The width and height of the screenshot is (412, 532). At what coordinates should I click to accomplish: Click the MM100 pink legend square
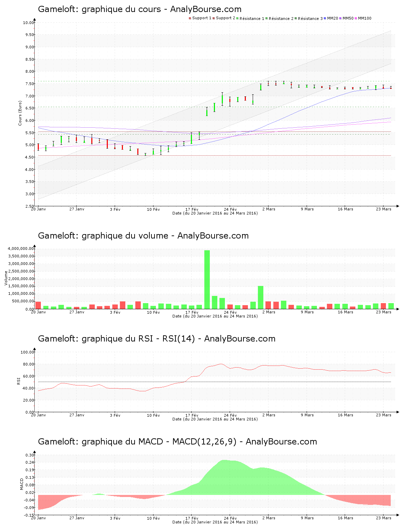[x=356, y=18]
